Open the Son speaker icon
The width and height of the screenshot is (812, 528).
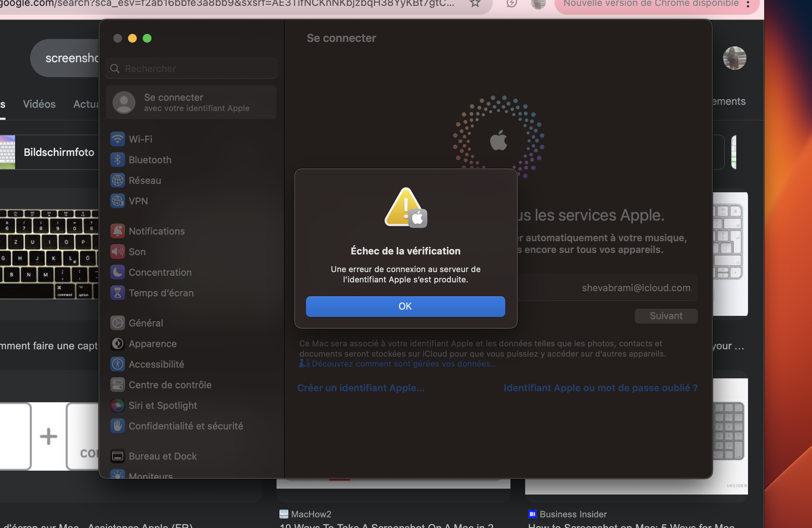[x=118, y=251]
